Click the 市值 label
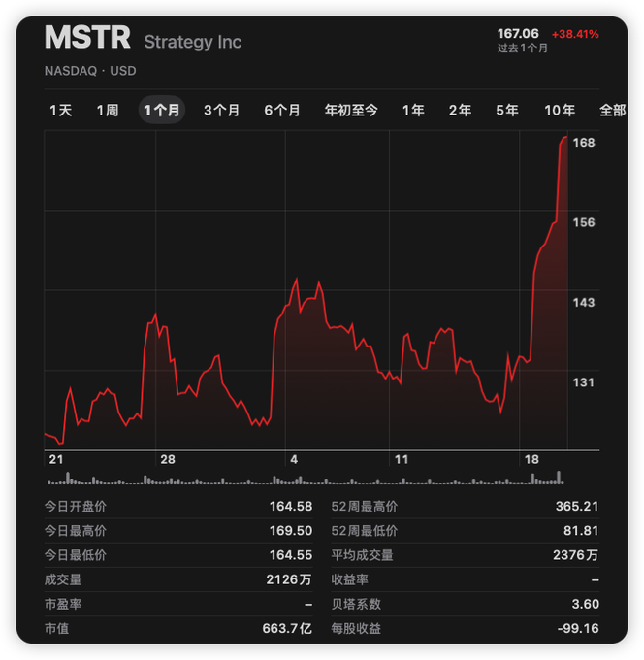This screenshot has height=660, width=644. click(x=56, y=628)
